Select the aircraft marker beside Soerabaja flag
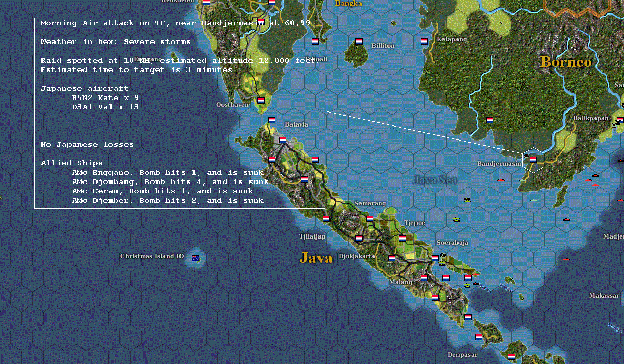This screenshot has height=364, width=624. coord(443,255)
